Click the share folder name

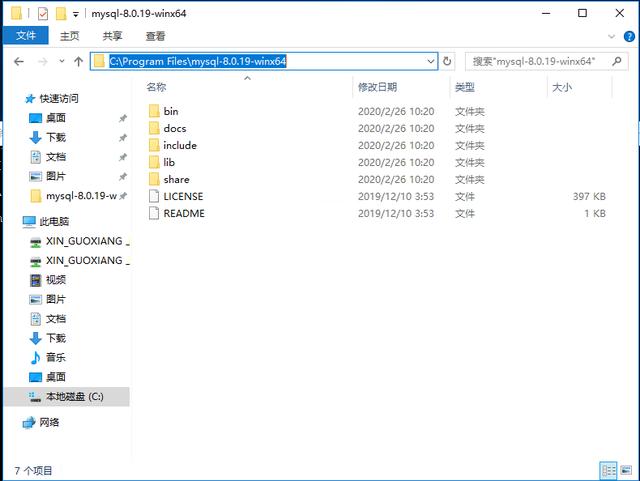[x=176, y=179]
